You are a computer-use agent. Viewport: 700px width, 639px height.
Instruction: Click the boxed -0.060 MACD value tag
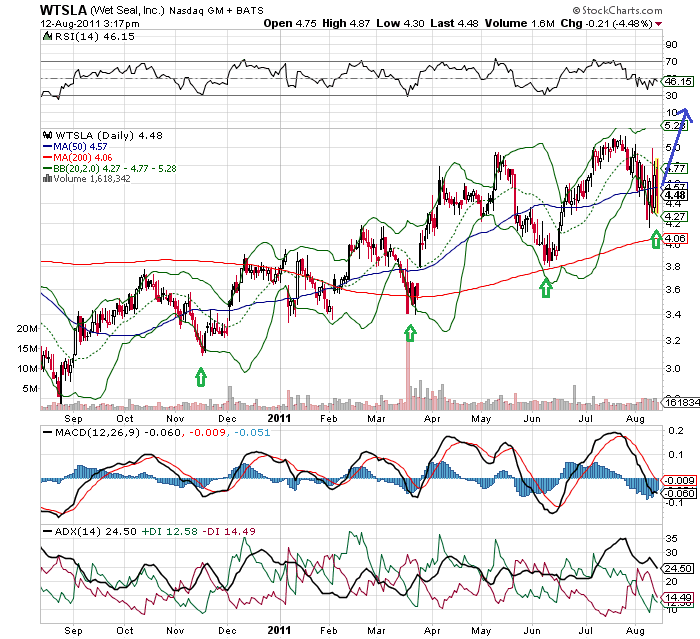coord(679,493)
